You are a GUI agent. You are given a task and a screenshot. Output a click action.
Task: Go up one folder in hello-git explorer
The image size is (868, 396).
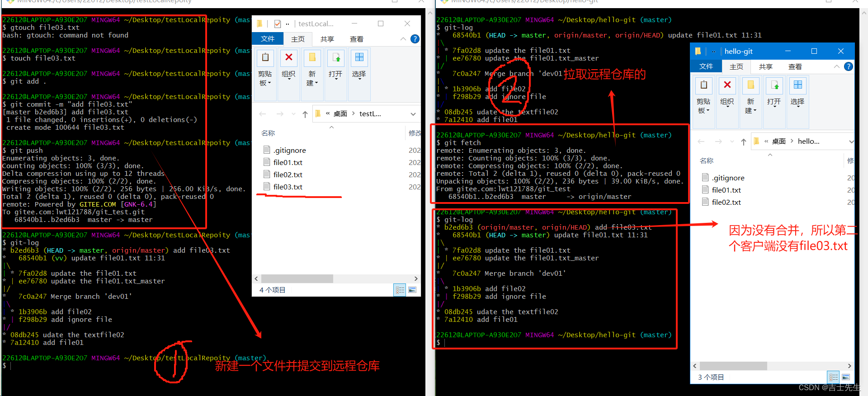coord(744,141)
